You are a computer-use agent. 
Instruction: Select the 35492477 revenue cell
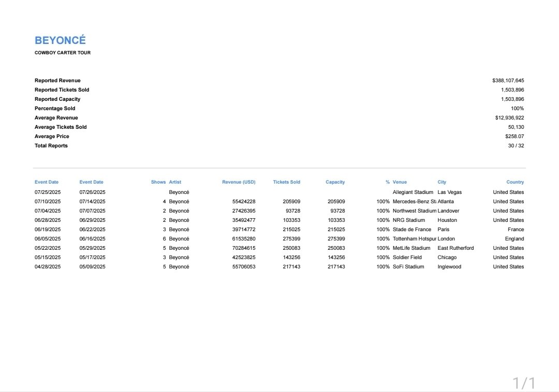pyautogui.click(x=244, y=220)
